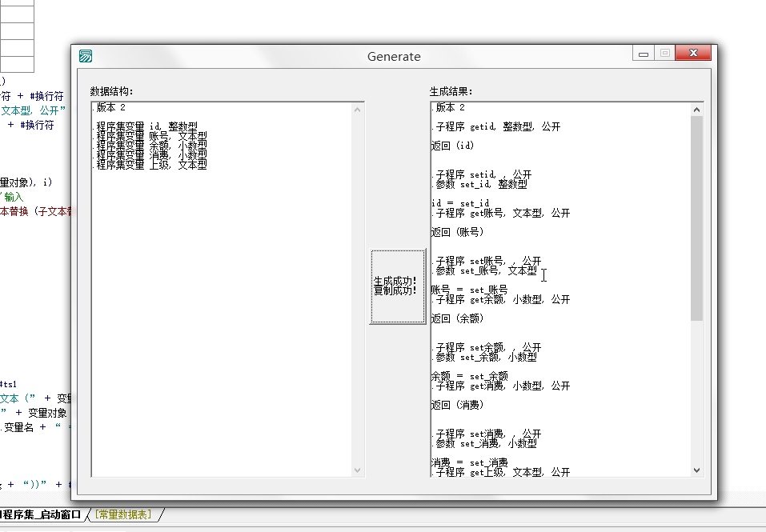
Task: Click empty track below 生成结果 scrollbar thumb
Action: (696, 392)
